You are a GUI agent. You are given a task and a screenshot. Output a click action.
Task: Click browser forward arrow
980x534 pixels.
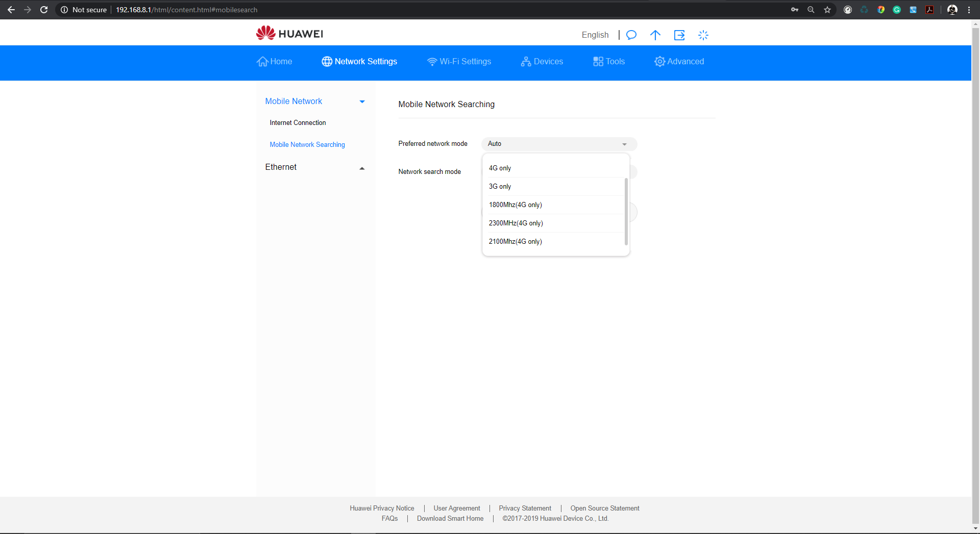coord(28,10)
